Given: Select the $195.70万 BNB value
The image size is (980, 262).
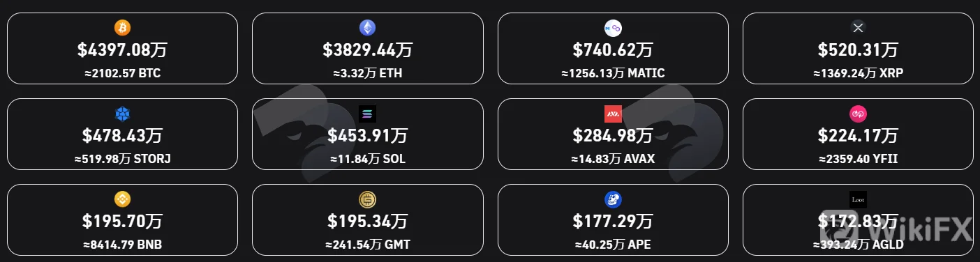Looking at the screenshot, I should 122,222.
